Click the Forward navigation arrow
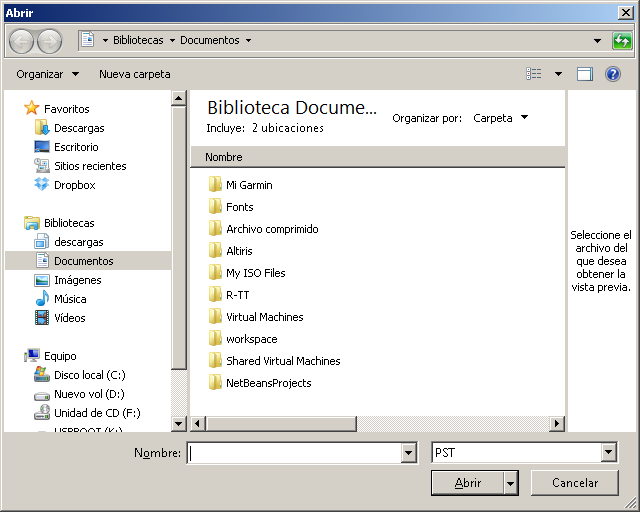Screen dimensions: 640x512 [49, 41]
